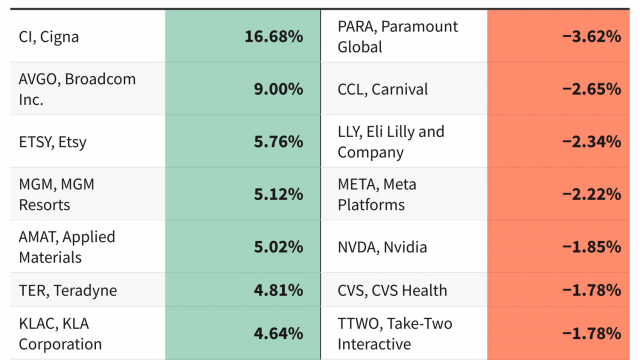640x360 pixels.
Task: Click LLY, Eli Lilly and Company
Action: tap(391, 142)
